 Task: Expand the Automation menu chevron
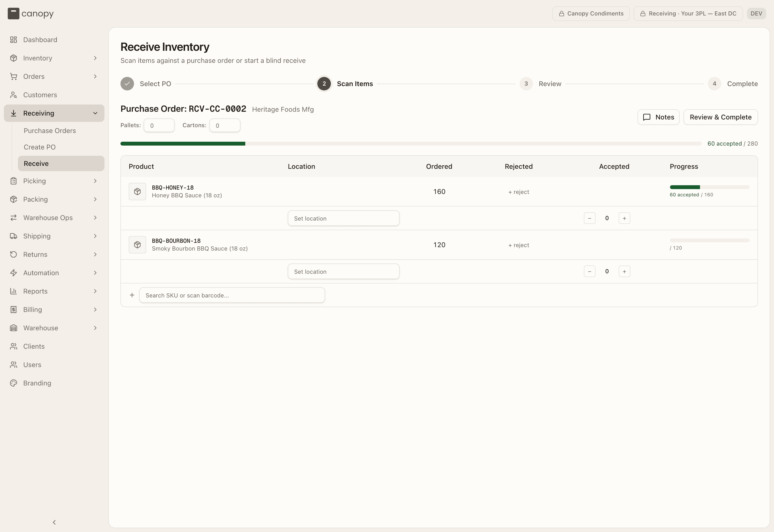(x=95, y=273)
